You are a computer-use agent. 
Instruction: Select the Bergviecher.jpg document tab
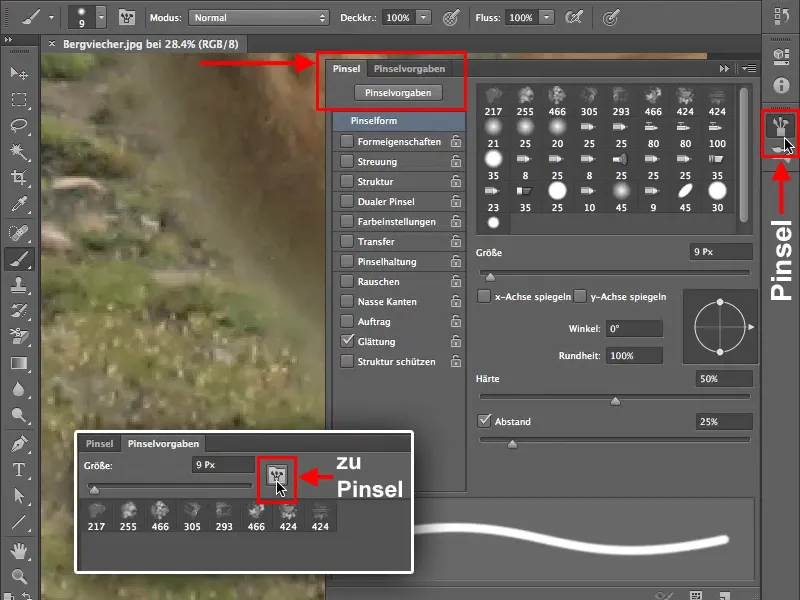pyautogui.click(x=150, y=44)
